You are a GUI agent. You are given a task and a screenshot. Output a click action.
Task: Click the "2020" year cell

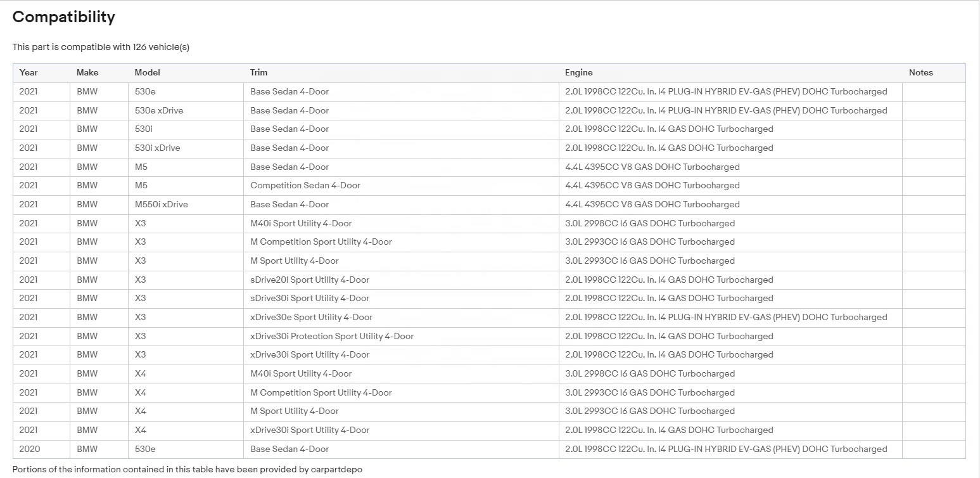point(30,449)
